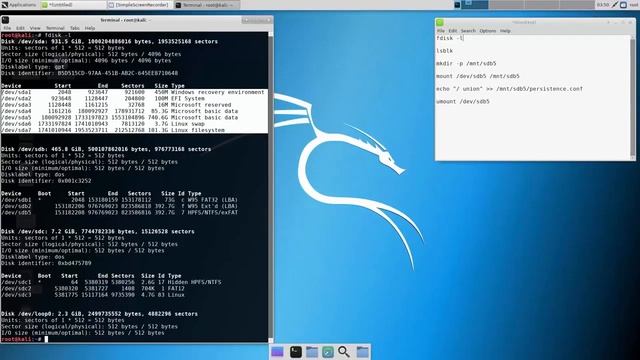
Task: Click the 'lsblk' line in text editor
Action: [x=444, y=51]
